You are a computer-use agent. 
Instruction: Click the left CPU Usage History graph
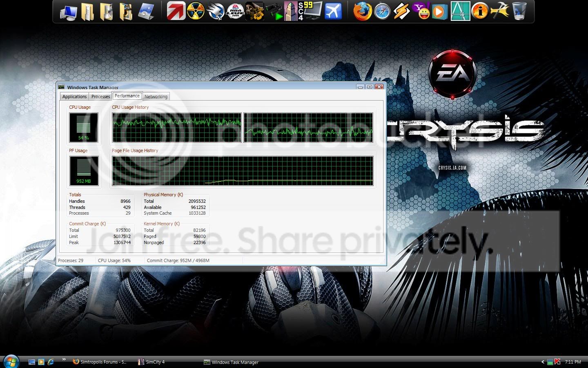coord(177,128)
